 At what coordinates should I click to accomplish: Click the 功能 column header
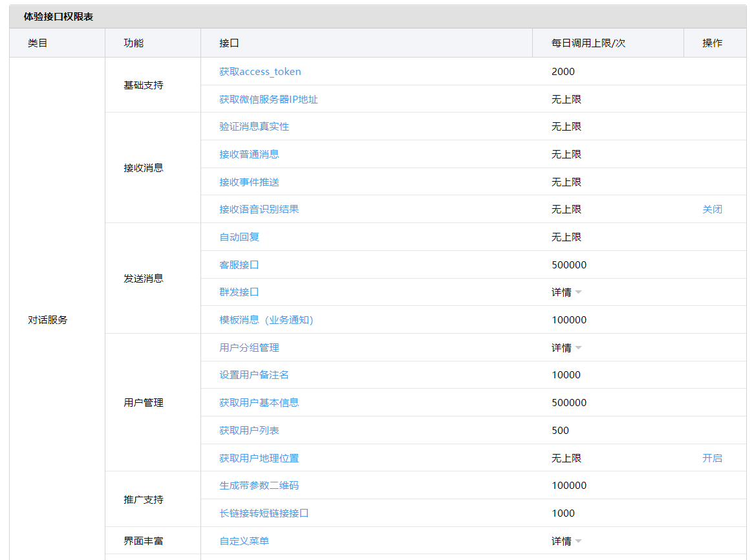(x=133, y=43)
